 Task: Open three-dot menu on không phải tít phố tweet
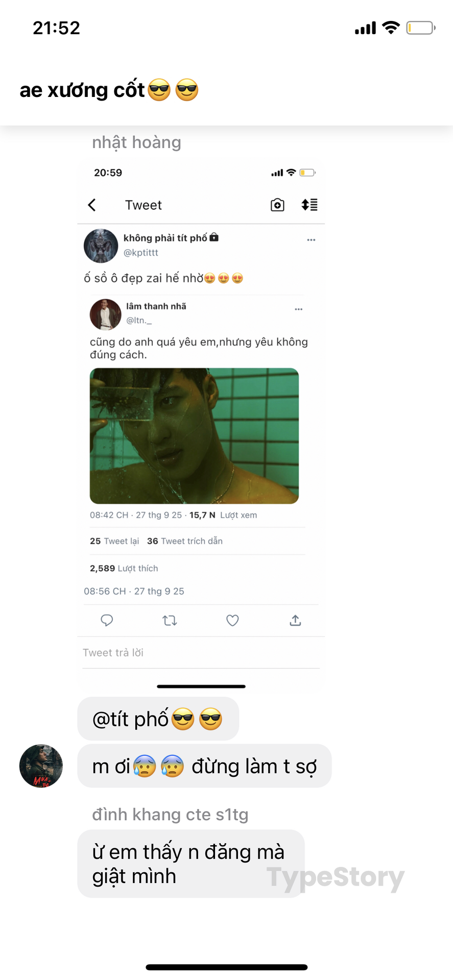[311, 240]
